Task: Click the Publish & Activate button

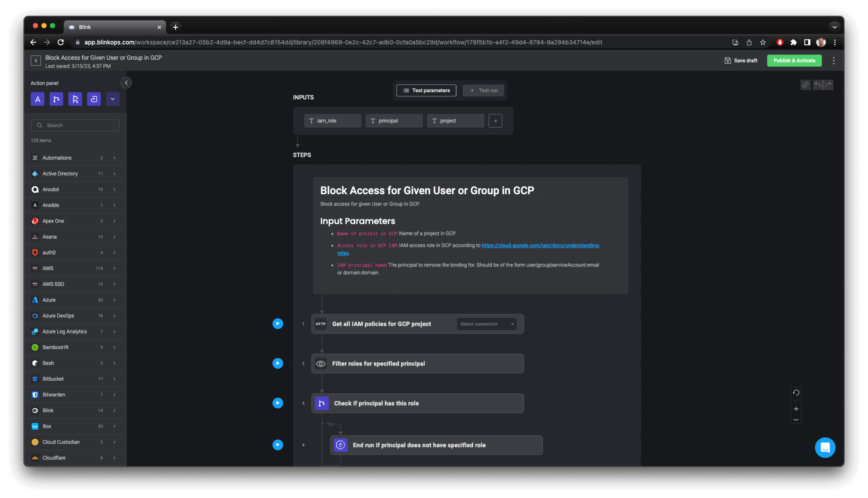Action: (794, 61)
